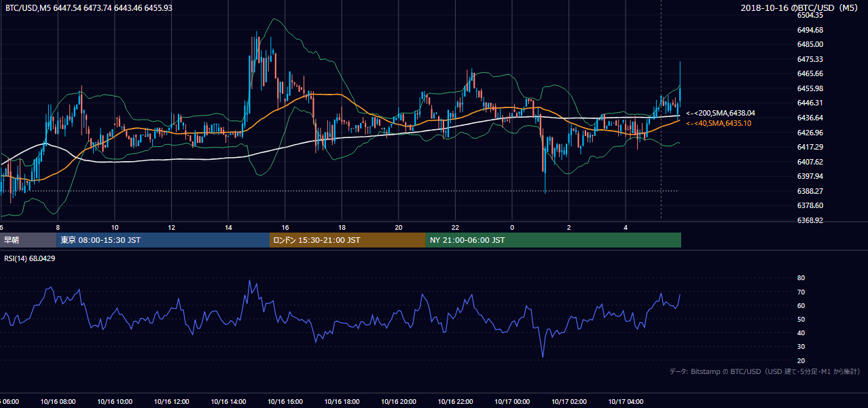This screenshot has width=868, height=408.
Task: Click price axis label 6475.33
Action: coord(810,59)
